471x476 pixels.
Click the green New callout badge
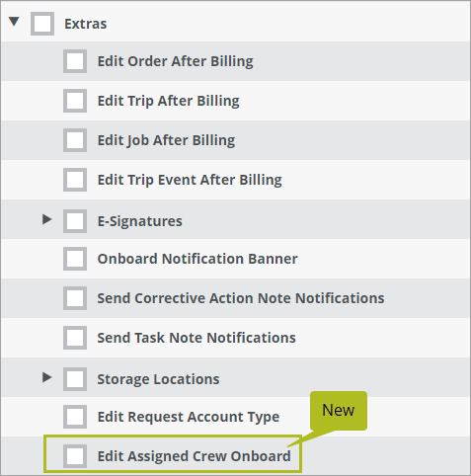(339, 411)
